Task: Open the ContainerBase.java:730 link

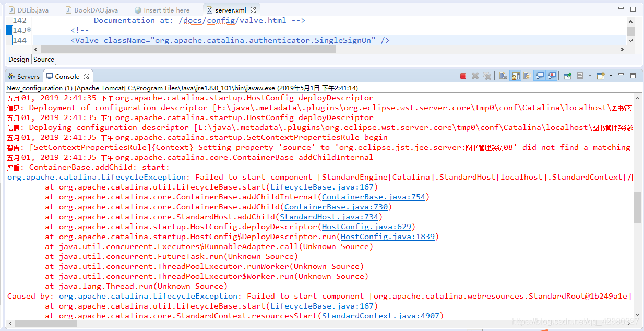Action: 336,207
